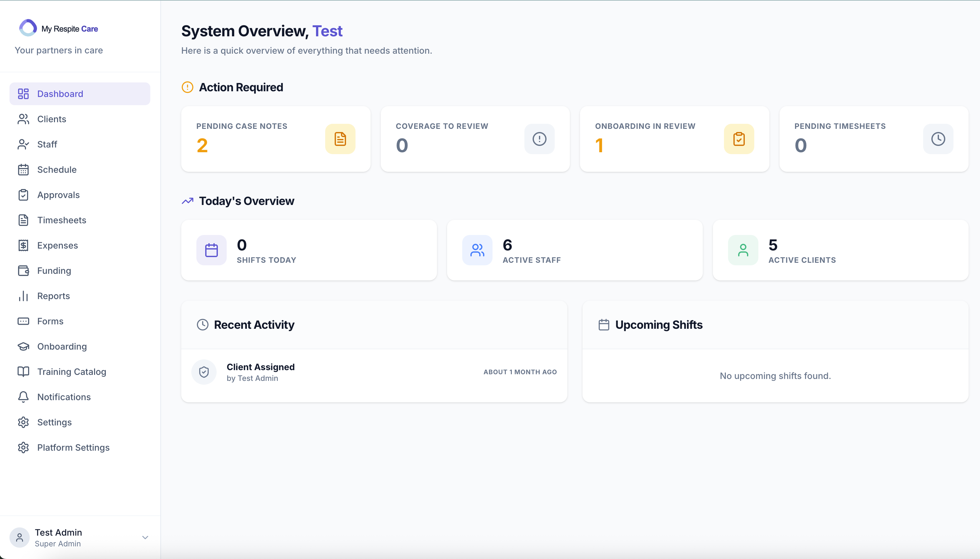This screenshot has width=980, height=559.
Task: Click the Active Clients person icon
Action: click(743, 250)
